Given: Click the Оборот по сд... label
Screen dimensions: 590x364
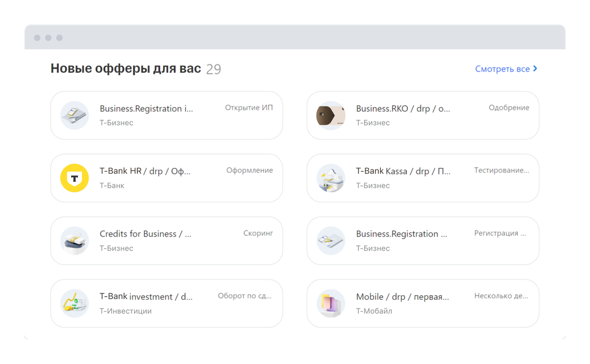Looking at the screenshot, I should 245,296.
